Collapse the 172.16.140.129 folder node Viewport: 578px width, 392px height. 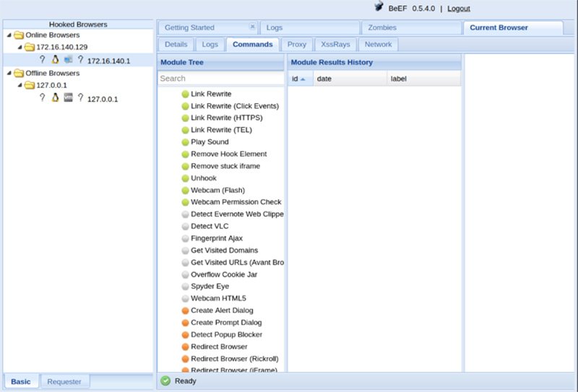20,47
